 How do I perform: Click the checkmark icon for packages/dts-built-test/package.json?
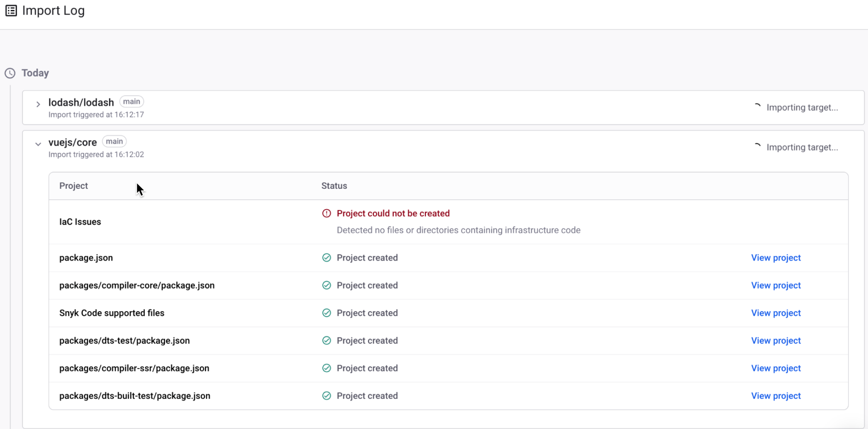[x=327, y=396]
